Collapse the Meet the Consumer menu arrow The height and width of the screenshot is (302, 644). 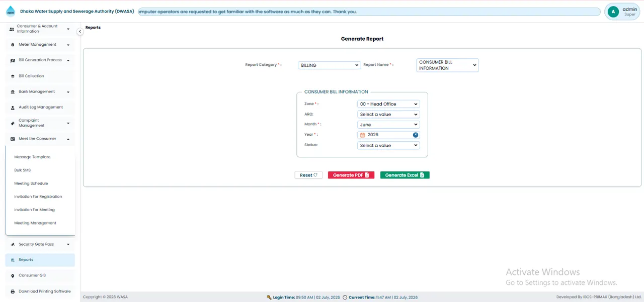68,139
